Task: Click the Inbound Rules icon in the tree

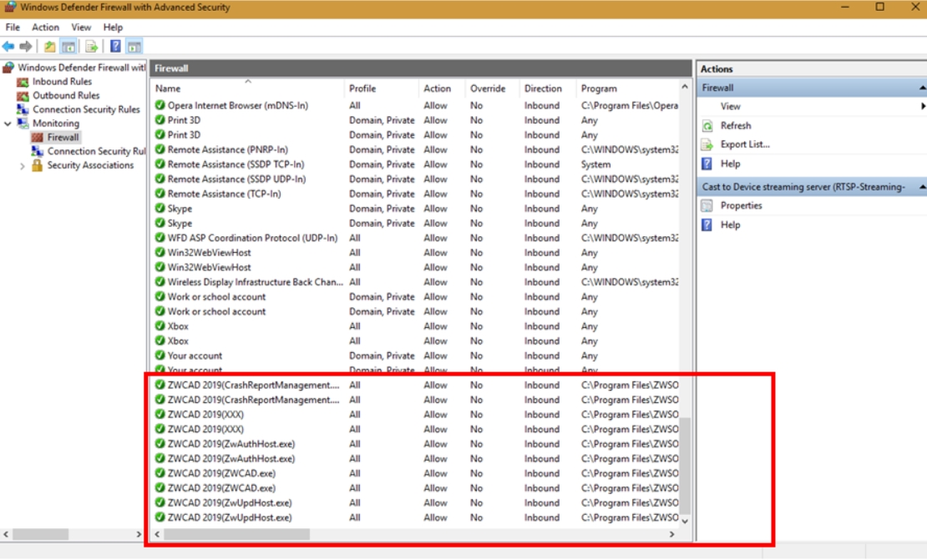Action: [23, 82]
